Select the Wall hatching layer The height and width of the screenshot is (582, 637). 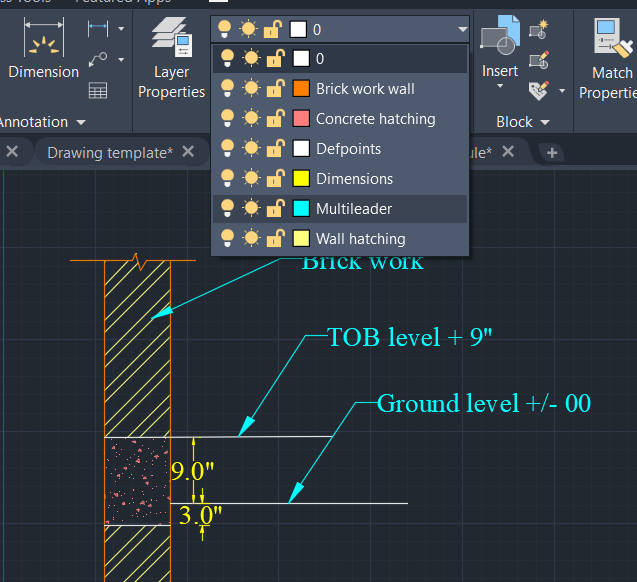coord(340,239)
